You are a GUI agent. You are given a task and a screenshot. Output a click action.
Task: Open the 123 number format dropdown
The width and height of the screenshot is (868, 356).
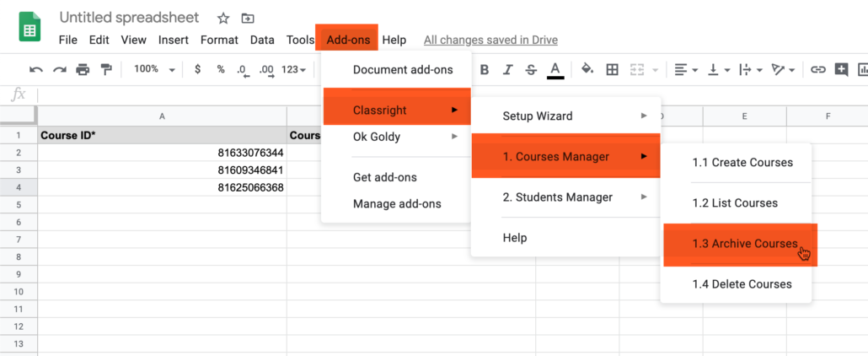294,69
